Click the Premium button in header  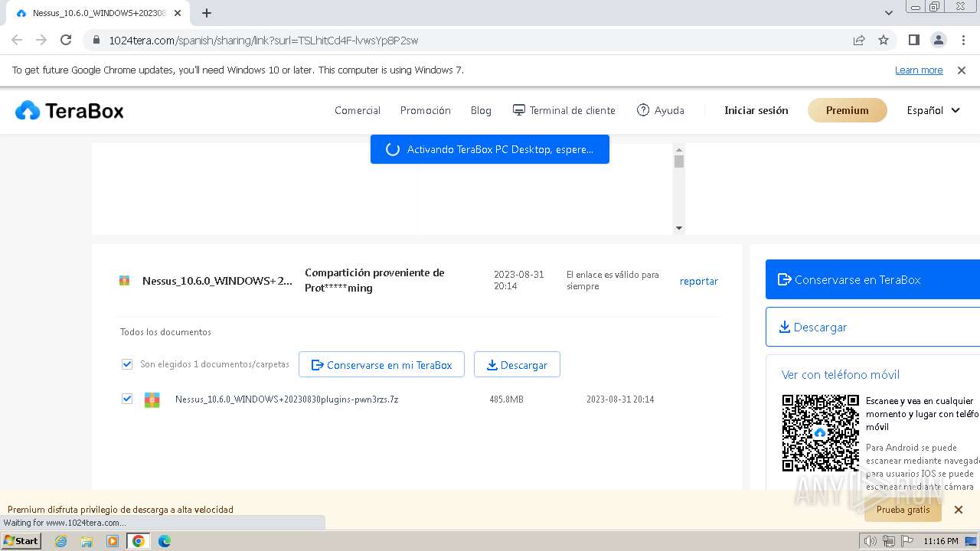pos(848,110)
